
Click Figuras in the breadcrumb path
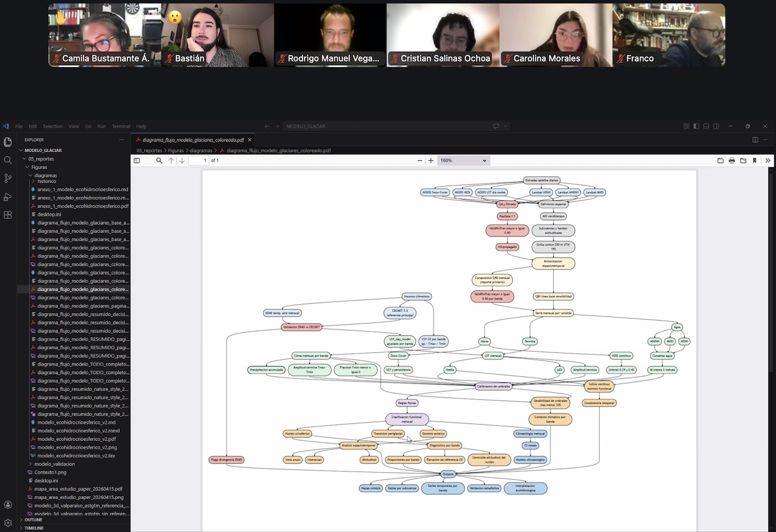point(176,150)
